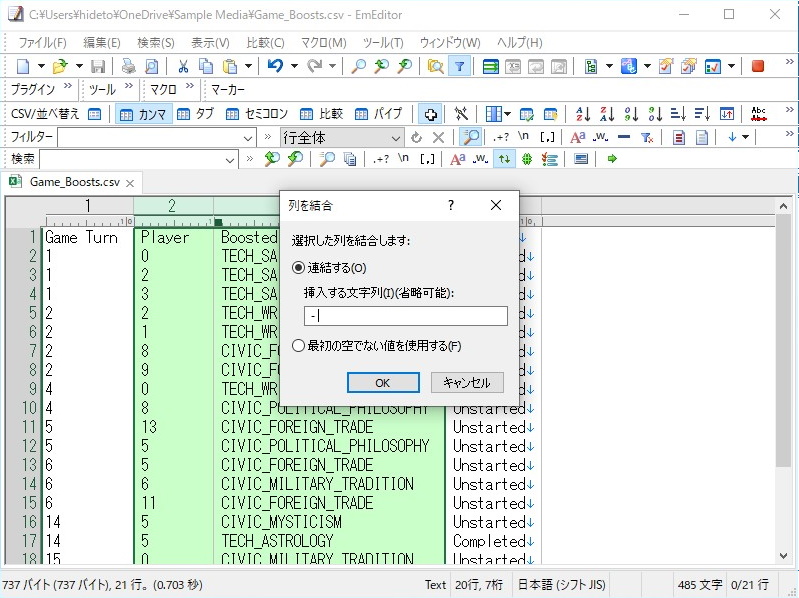Click the Find magnifier icon in main toolbar
Viewport: 799px width, 598px height.
358,66
